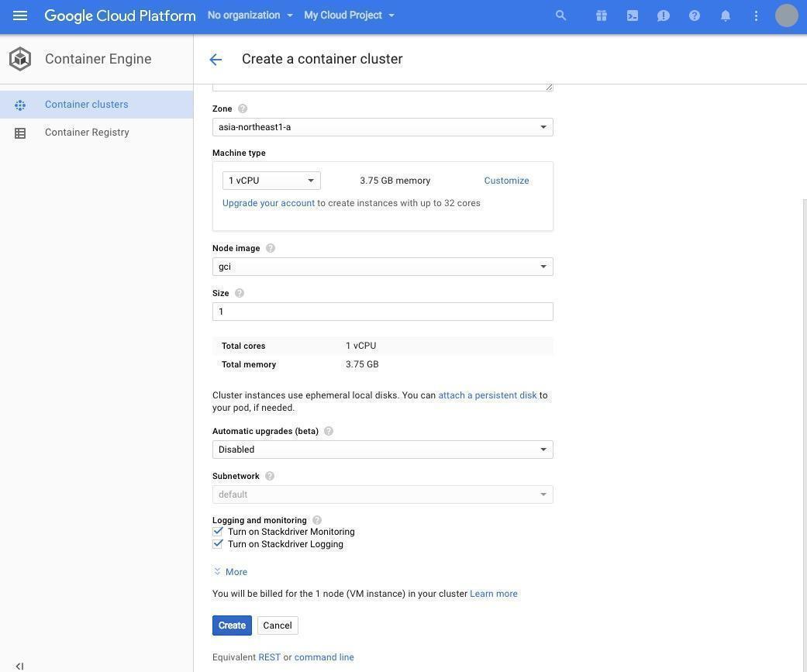Select Container clusters in sidebar
This screenshot has height=672, width=807.
[96, 105]
